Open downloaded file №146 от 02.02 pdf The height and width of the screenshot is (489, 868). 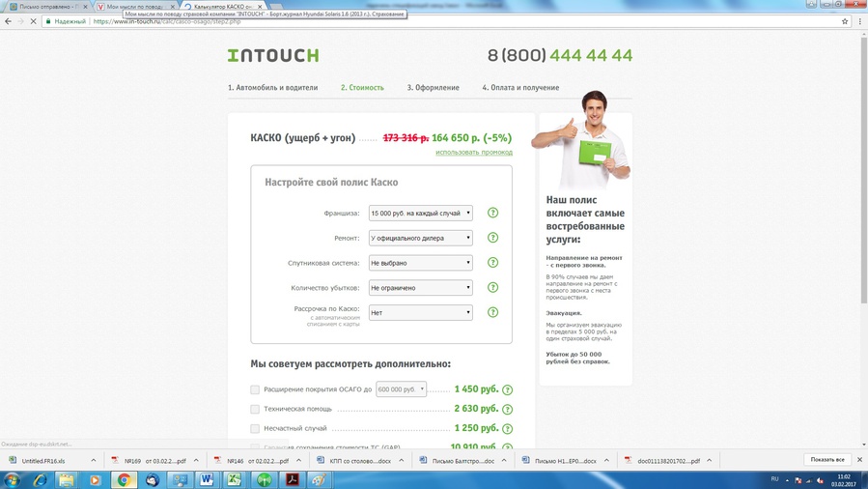point(258,461)
